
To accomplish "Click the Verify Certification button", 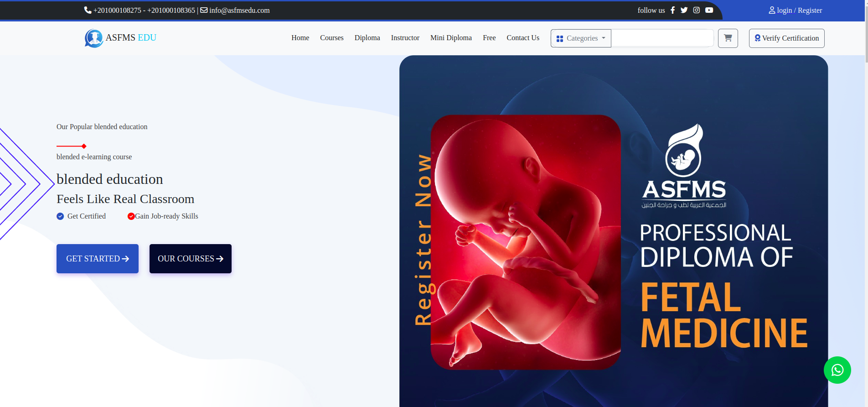I will click(786, 38).
